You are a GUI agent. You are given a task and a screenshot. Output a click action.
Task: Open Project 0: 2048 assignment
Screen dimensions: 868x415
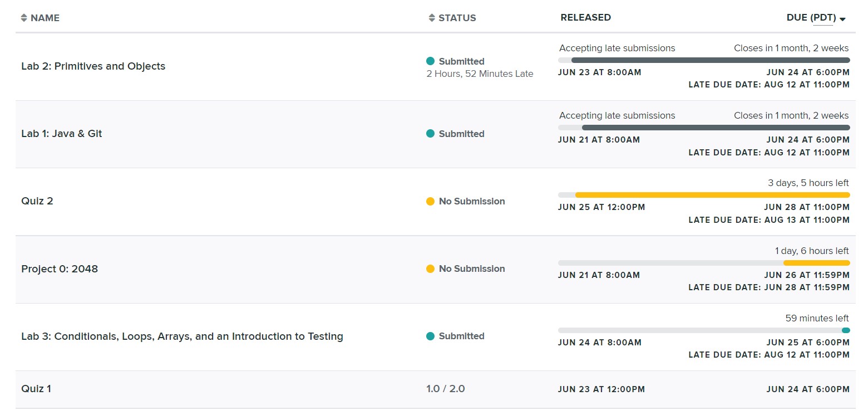click(60, 269)
